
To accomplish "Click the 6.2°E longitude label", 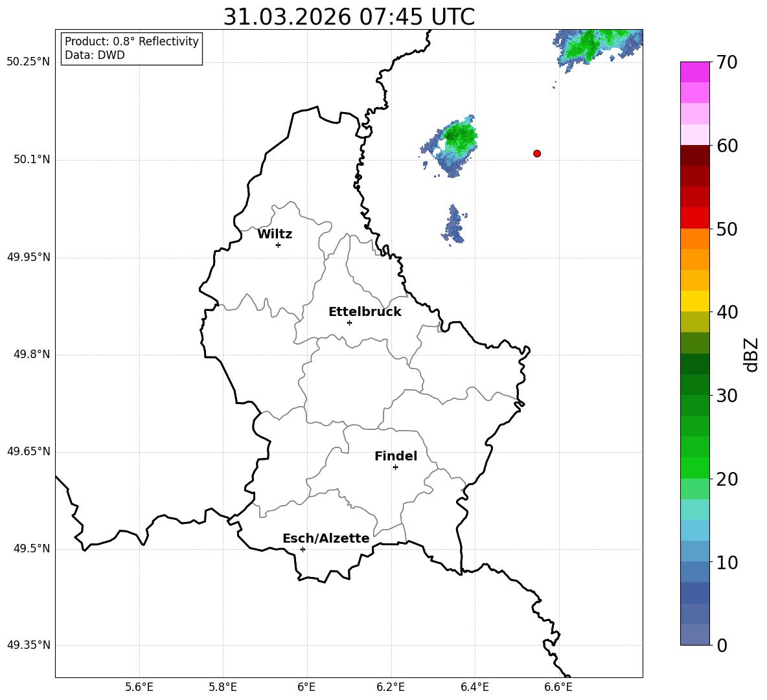I will tap(391, 687).
